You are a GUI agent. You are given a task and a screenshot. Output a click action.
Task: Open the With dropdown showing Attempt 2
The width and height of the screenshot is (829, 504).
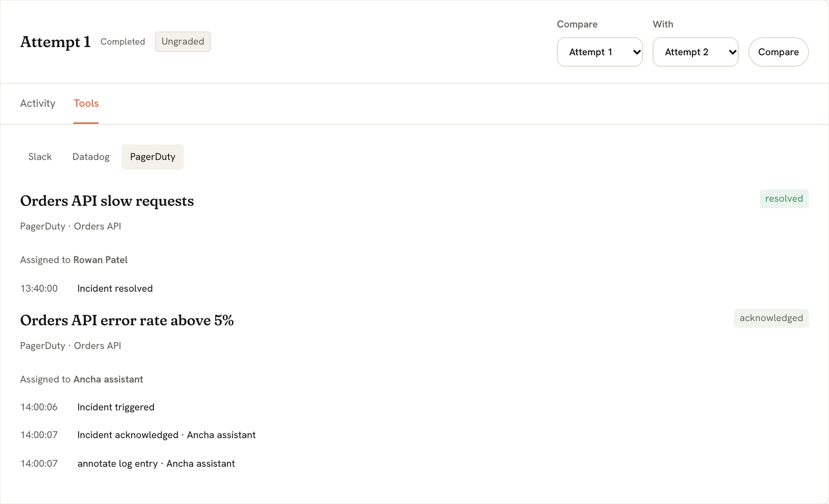(x=695, y=52)
